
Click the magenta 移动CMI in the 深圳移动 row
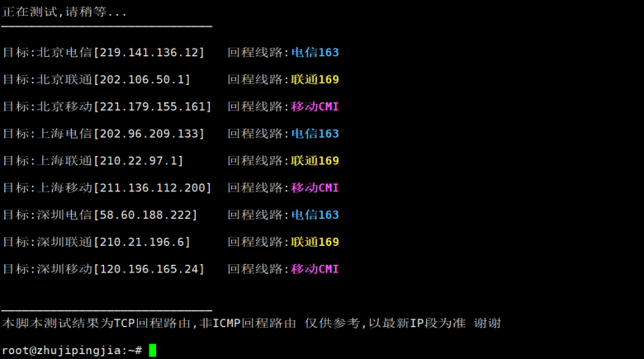pyautogui.click(x=315, y=269)
